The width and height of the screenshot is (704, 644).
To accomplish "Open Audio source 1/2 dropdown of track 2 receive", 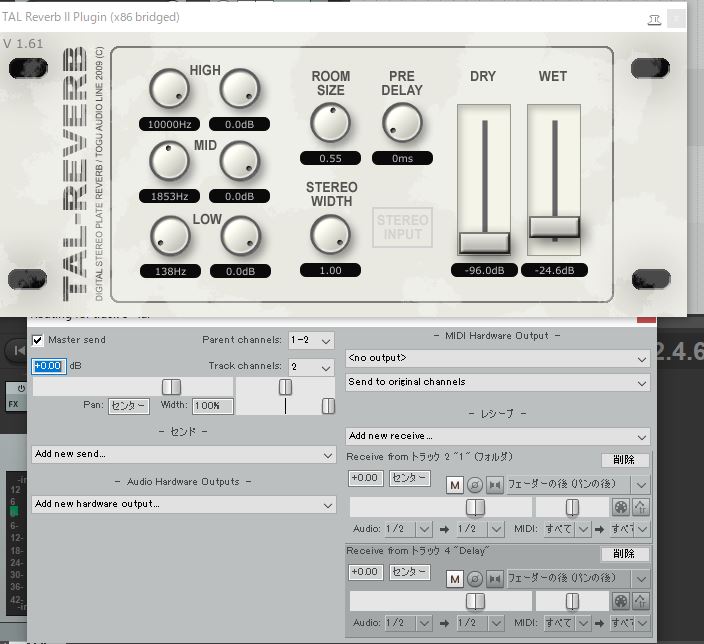I will (408, 529).
